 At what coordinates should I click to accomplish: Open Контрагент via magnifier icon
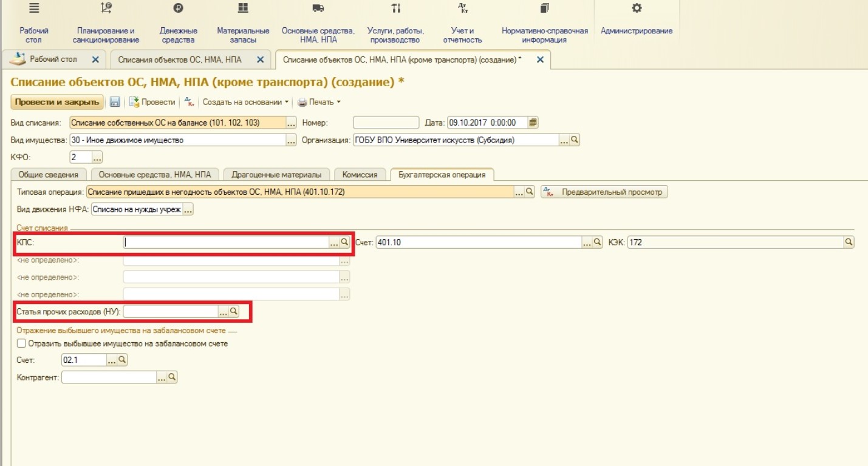172,377
